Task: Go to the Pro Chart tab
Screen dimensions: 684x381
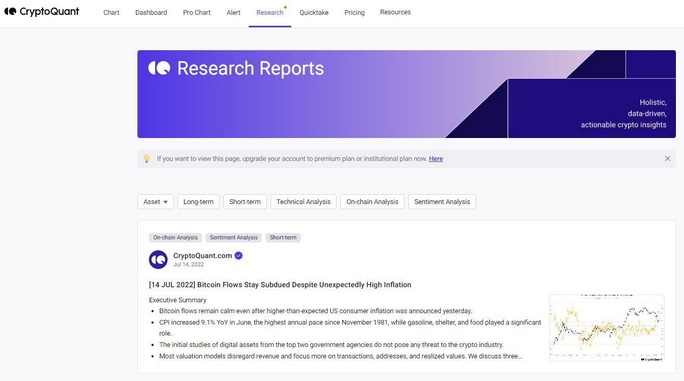Action: (x=197, y=13)
